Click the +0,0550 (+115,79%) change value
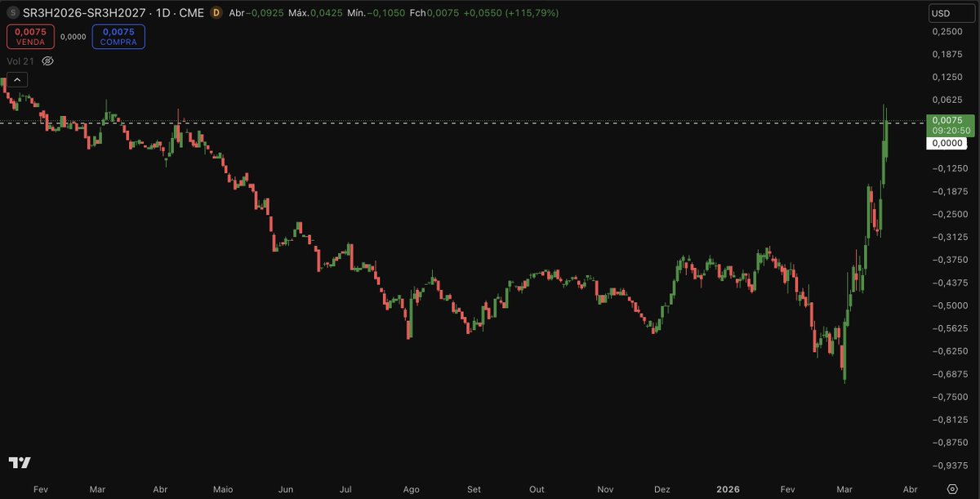This screenshot has width=980, height=499. tap(513, 13)
